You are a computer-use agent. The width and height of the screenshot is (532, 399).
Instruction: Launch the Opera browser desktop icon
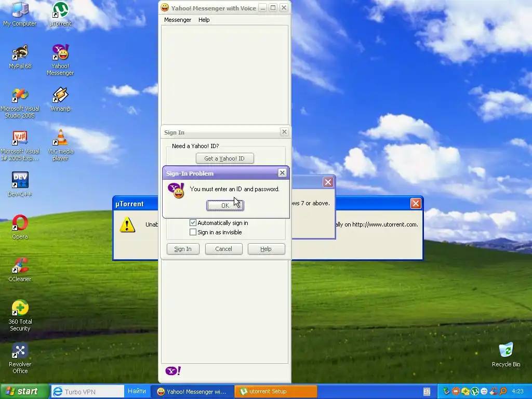20,227
